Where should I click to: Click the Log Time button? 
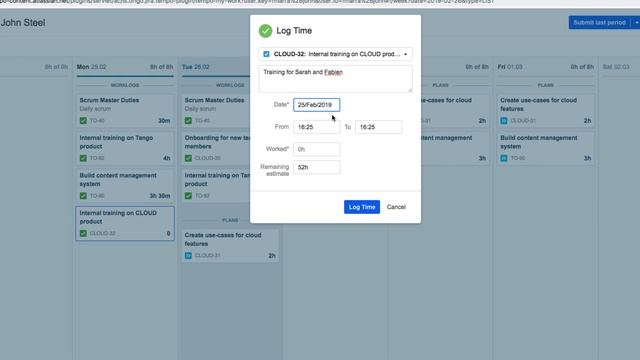[362, 207]
